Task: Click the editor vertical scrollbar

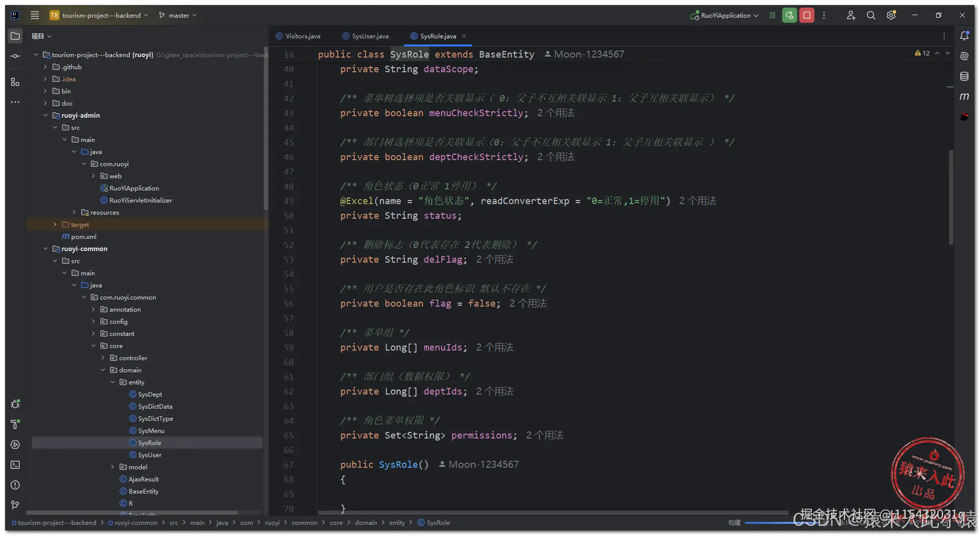Action: pos(951,197)
